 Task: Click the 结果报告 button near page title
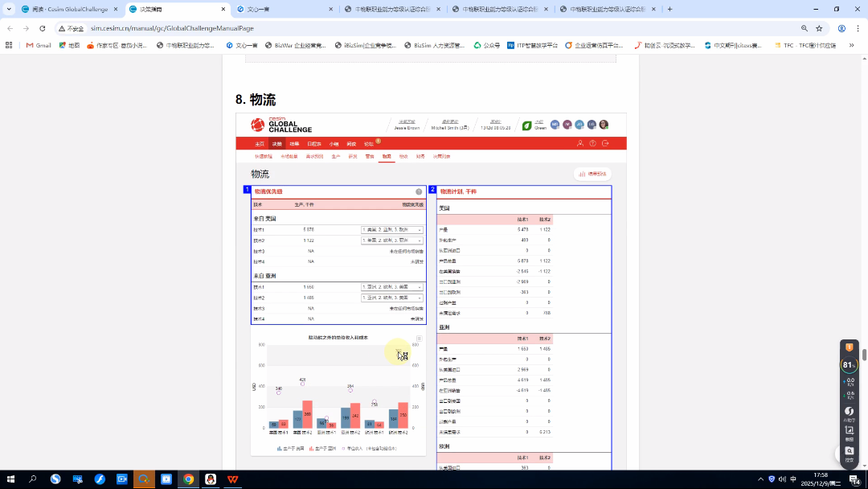(592, 174)
